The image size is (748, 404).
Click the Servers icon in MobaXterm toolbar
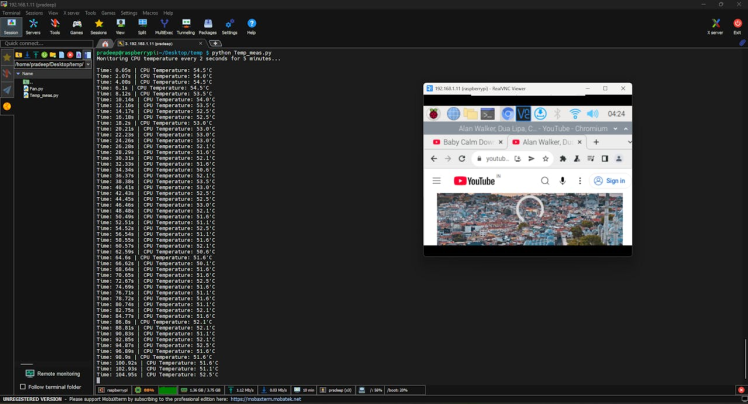[33, 25]
